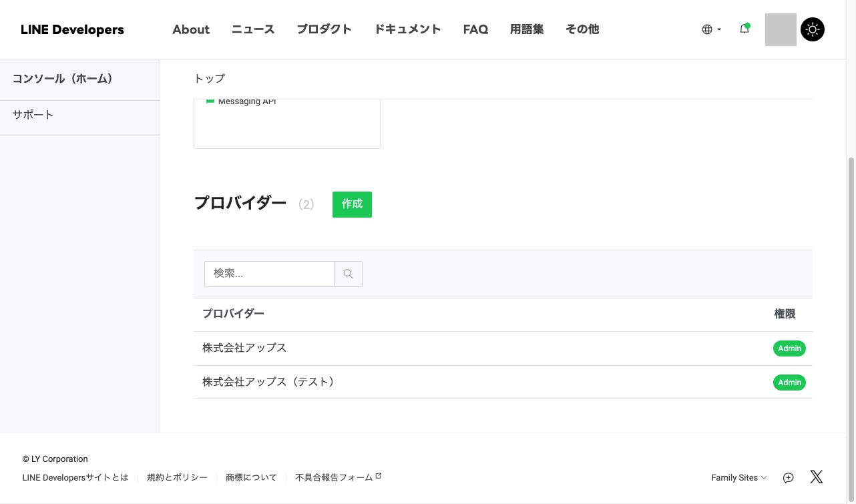Click the 権限 column header

tap(785, 314)
